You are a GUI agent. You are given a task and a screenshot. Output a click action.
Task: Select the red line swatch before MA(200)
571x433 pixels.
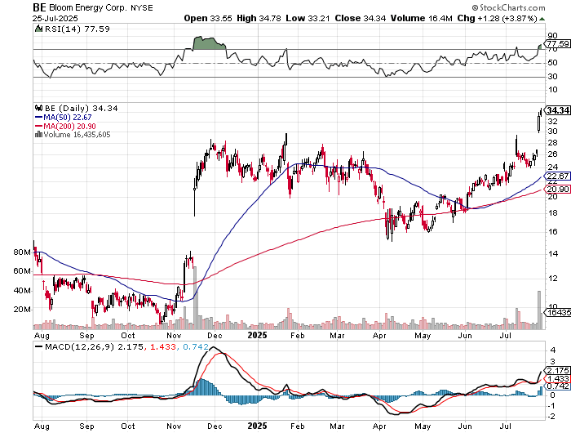click(x=39, y=126)
